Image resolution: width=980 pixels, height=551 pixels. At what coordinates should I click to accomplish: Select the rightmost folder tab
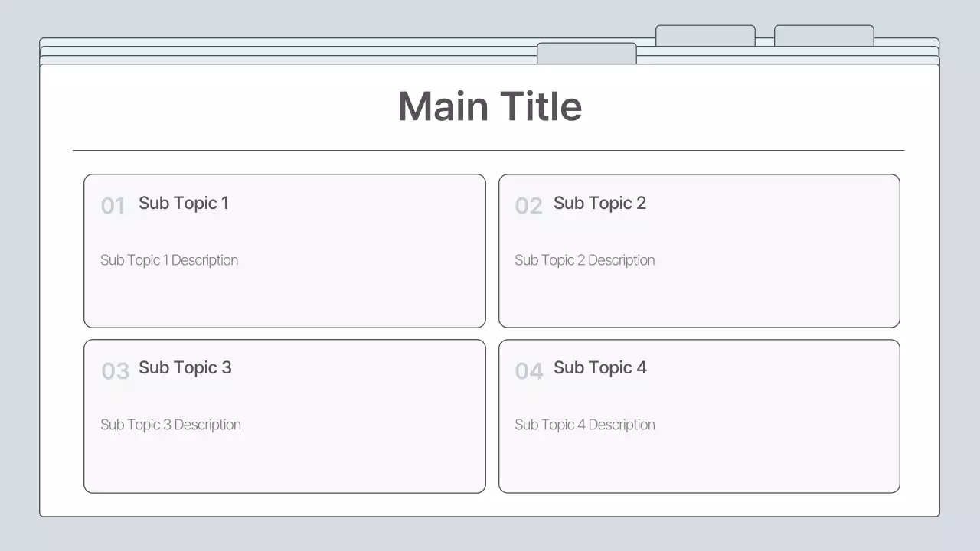click(x=824, y=36)
